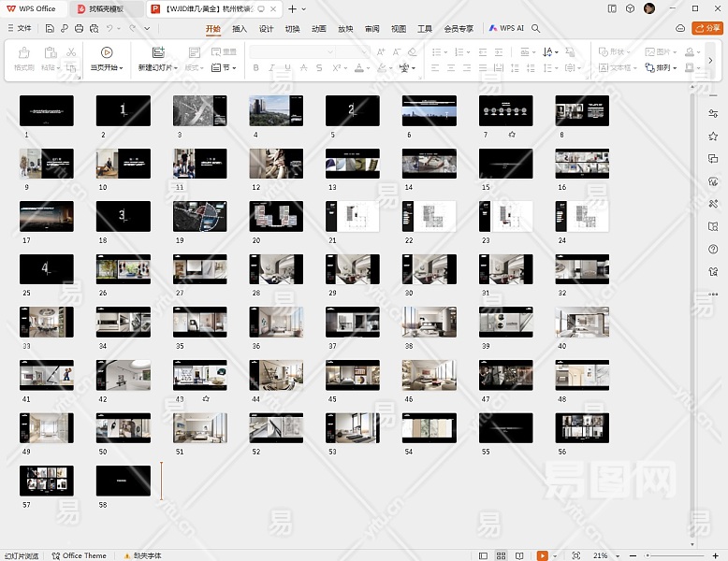
Task: Open the 插入 Insert ribbon tab
Action: (240, 29)
